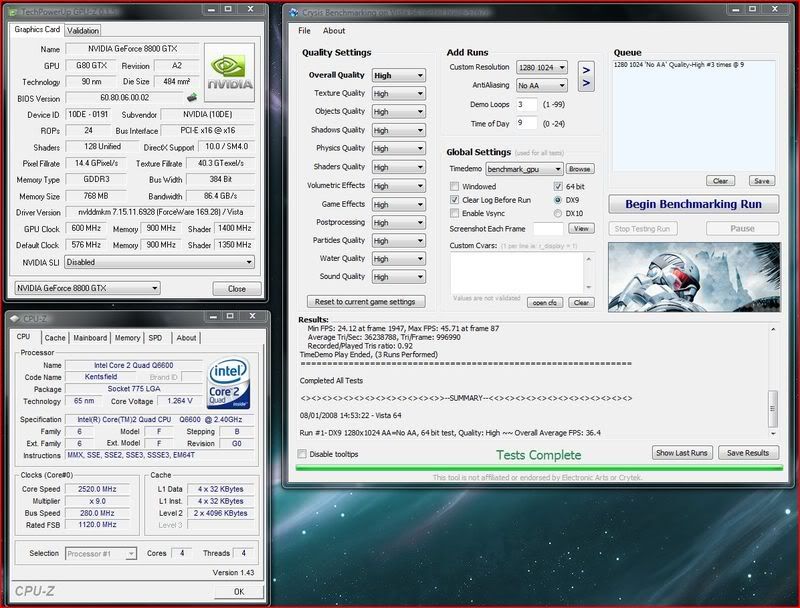Enable the Vsync checkbox
Viewport: 800px width, 608px height.
point(454,213)
